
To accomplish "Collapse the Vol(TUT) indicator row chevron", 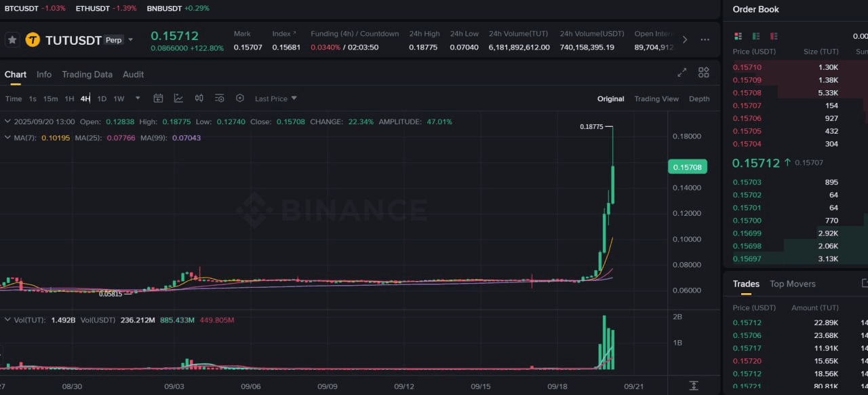I will point(7,320).
